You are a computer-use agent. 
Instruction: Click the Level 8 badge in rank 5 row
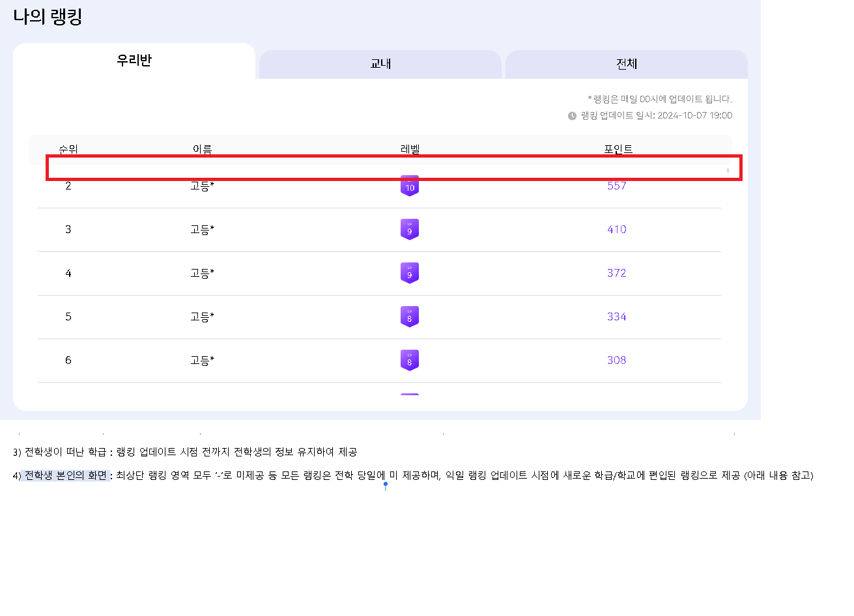pyautogui.click(x=410, y=316)
